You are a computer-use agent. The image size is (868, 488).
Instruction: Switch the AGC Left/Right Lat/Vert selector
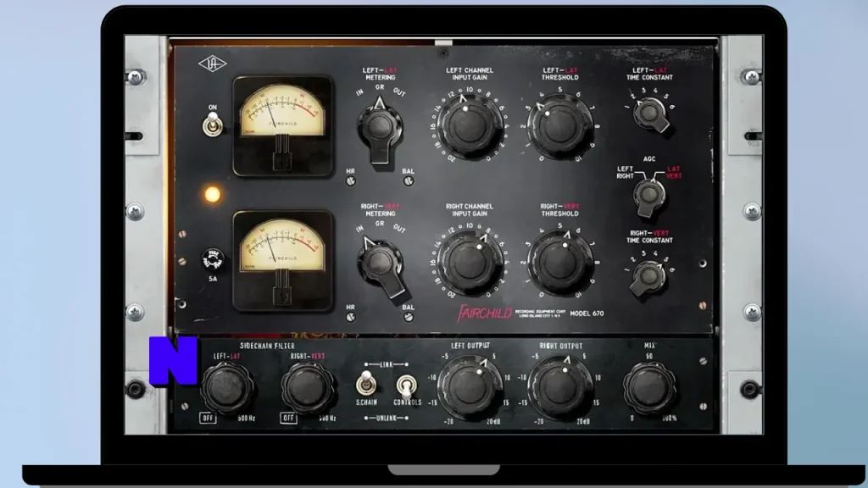coord(648,197)
